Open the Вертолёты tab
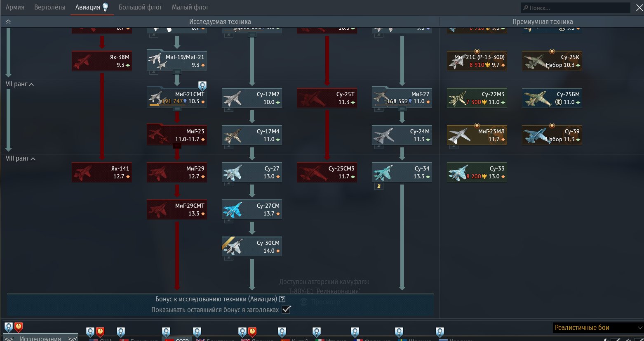The width and height of the screenshot is (644, 341). 50,7
